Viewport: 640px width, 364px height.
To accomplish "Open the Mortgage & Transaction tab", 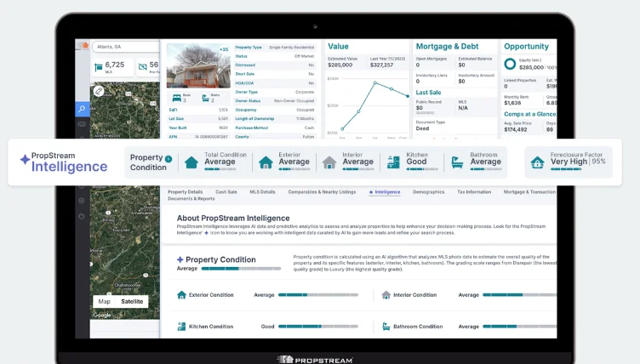I will pyautogui.click(x=529, y=192).
